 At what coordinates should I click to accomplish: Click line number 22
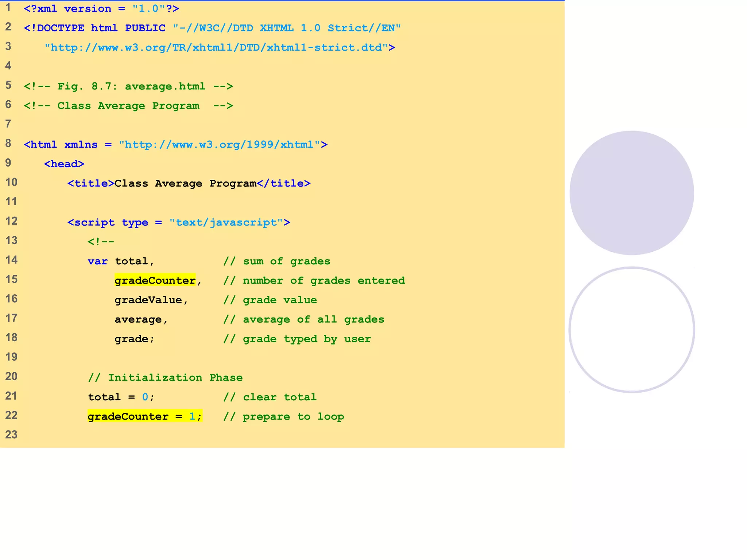coord(11,415)
